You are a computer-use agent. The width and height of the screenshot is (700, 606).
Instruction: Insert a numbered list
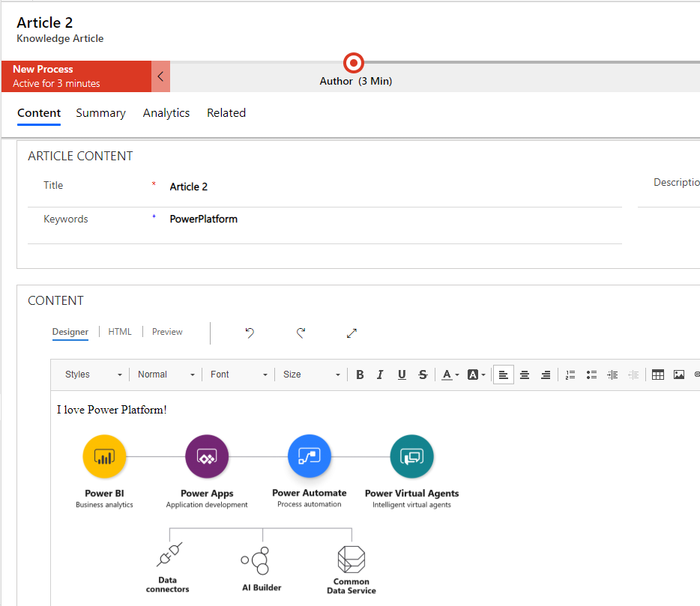pyautogui.click(x=570, y=375)
